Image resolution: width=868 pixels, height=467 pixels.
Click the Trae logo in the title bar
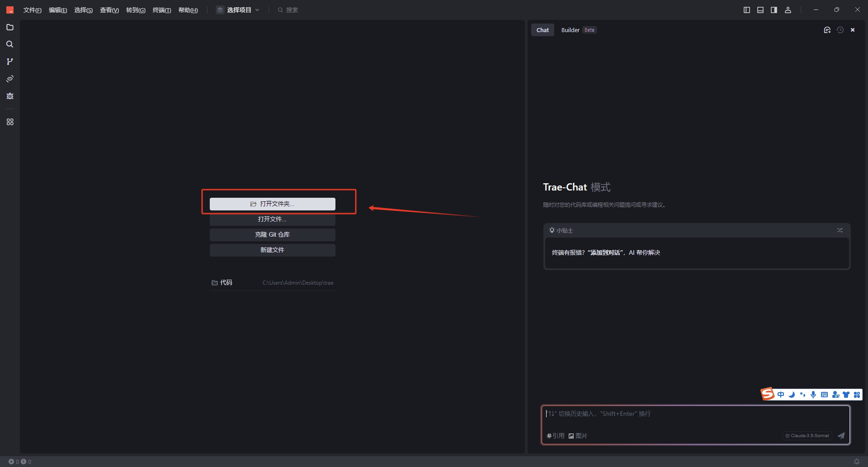(10, 10)
